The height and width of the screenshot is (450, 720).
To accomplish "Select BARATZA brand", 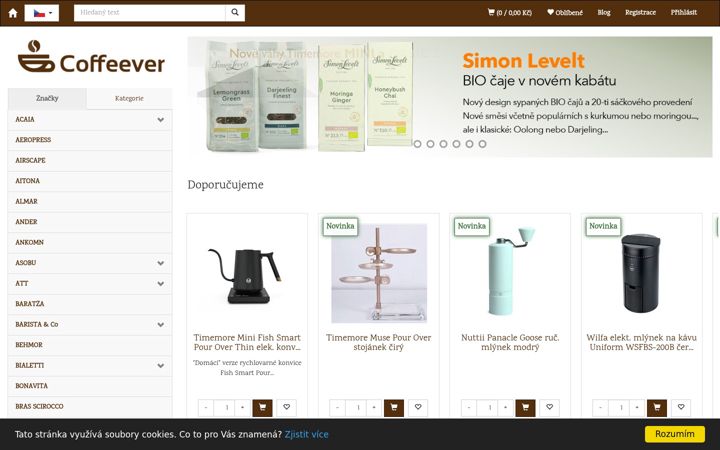I will click(90, 304).
